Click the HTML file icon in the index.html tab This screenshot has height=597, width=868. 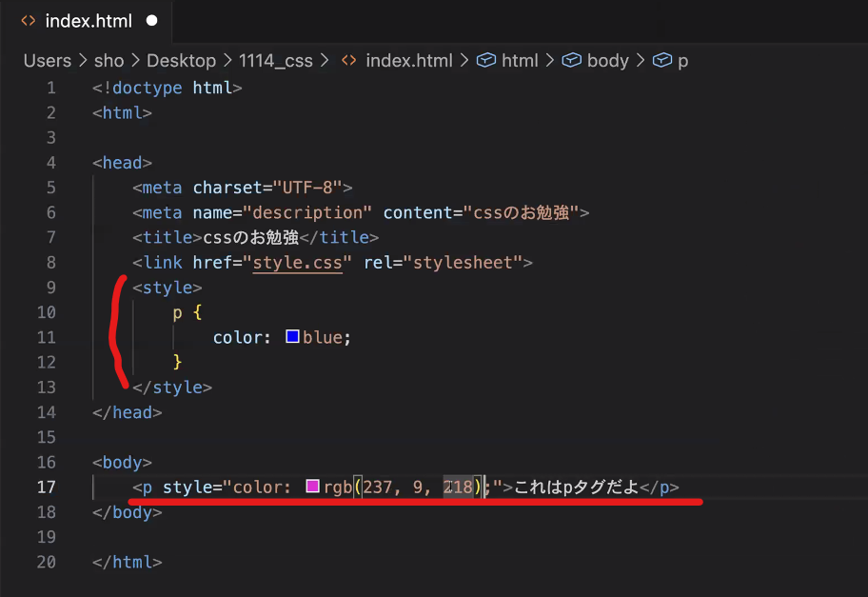point(30,21)
